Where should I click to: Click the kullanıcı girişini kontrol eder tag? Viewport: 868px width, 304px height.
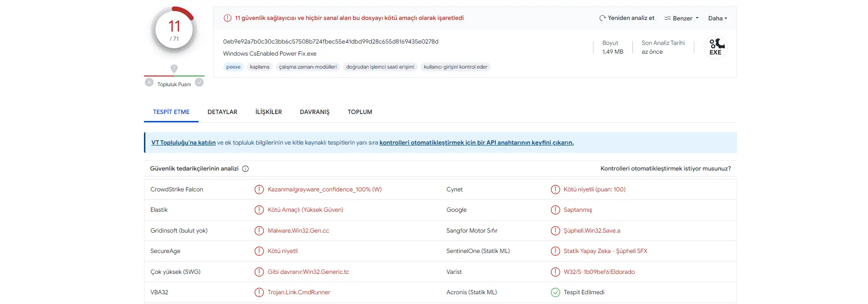click(x=456, y=67)
